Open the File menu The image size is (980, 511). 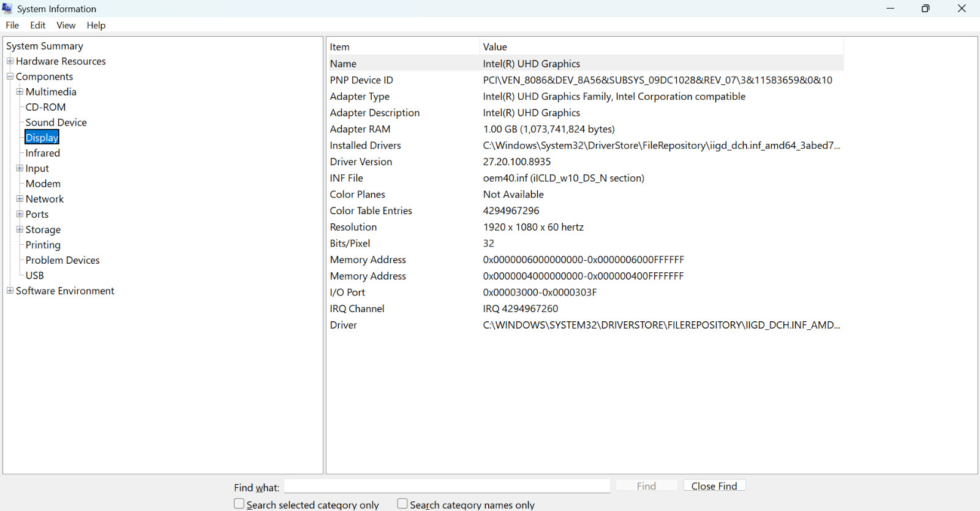[12, 25]
